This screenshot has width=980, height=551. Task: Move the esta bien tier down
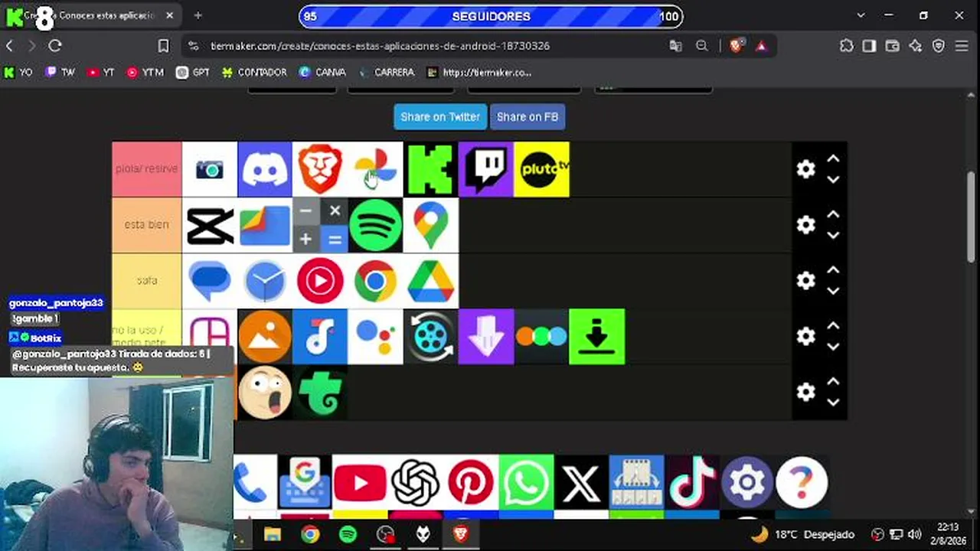pos(833,236)
